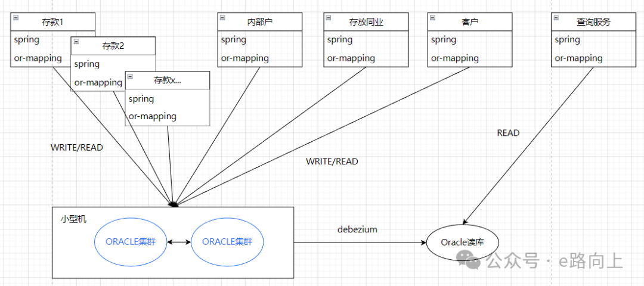Click the collapse icon on 客户 box

(x=432, y=18)
